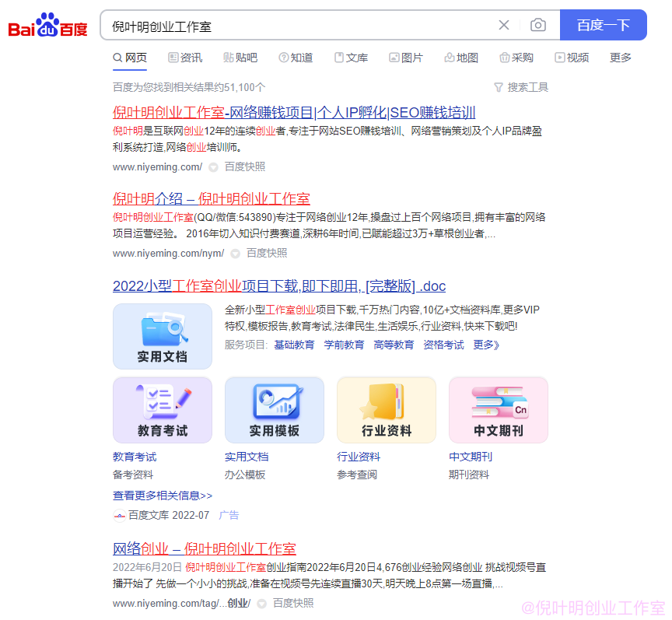The width and height of the screenshot is (672, 620).
Task: Switch to the 视频 tab
Action: (x=572, y=58)
